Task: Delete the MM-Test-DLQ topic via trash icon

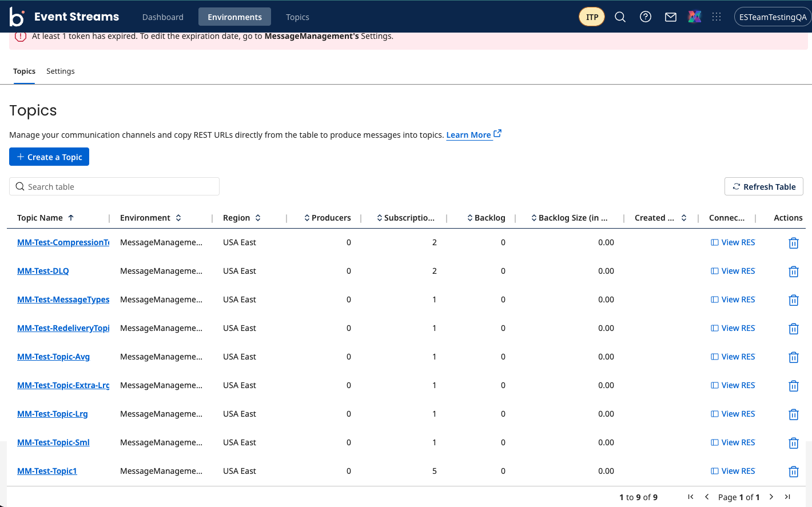Action: [x=794, y=272]
